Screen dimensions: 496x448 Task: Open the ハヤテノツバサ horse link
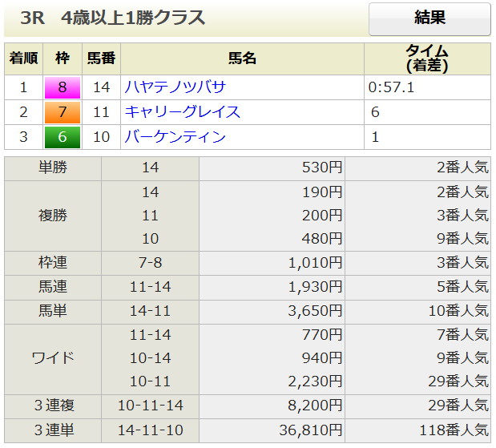[175, 87]
